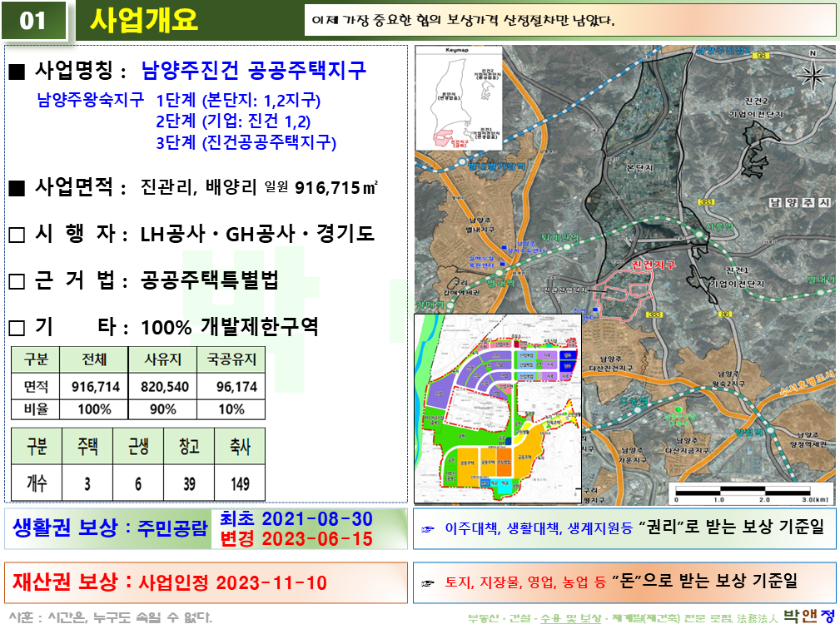Click the yellow route 86 road shield
This screenshot has width=840, height=629.
(x=725, y=314)
